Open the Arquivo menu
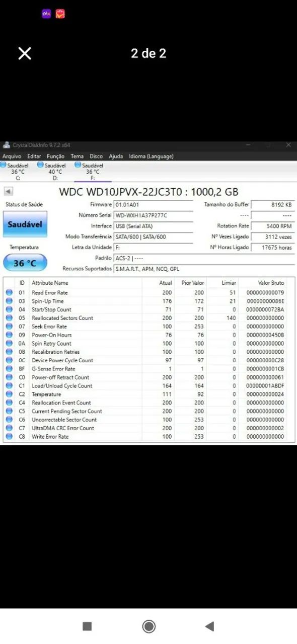The height and width of the screenshot is (644, 297). 12,156
